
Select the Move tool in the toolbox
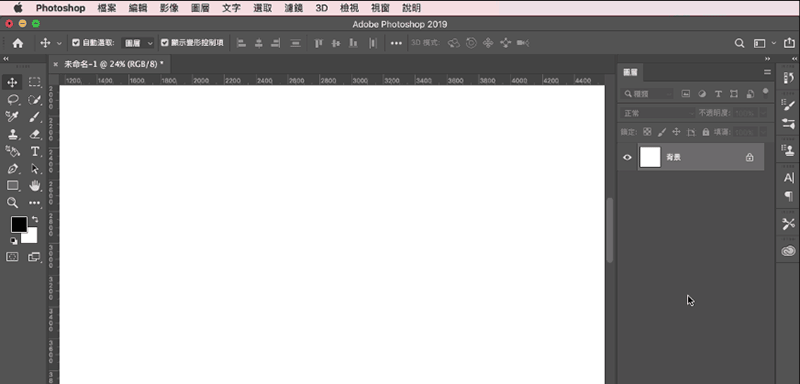click(12, 83)
